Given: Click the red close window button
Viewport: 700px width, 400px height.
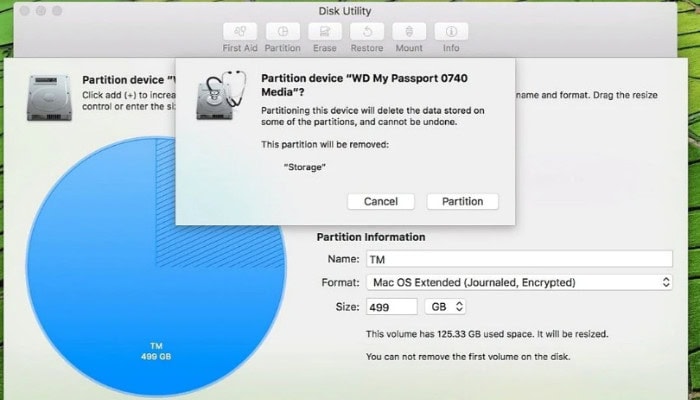Looking at the screenshot, I should [x=25, y=11].
